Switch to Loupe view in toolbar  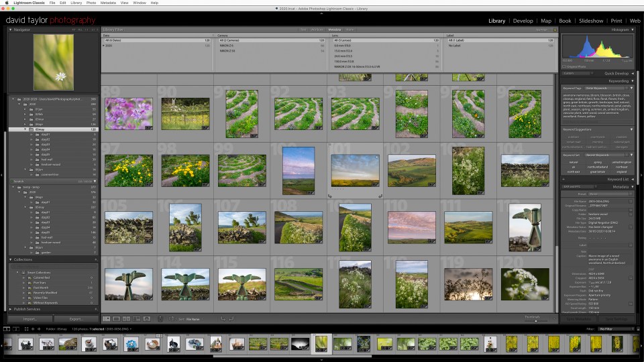[x=117, y=319]
